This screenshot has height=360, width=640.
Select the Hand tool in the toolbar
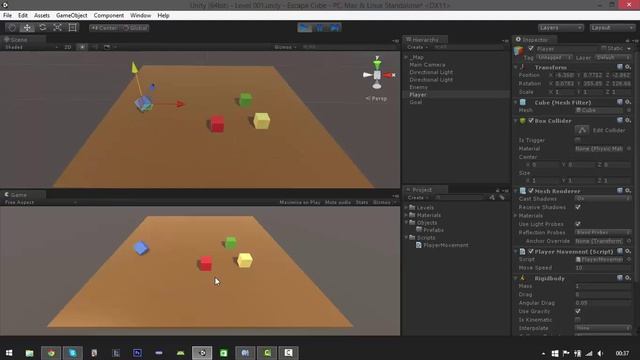(x=12, y=28)
